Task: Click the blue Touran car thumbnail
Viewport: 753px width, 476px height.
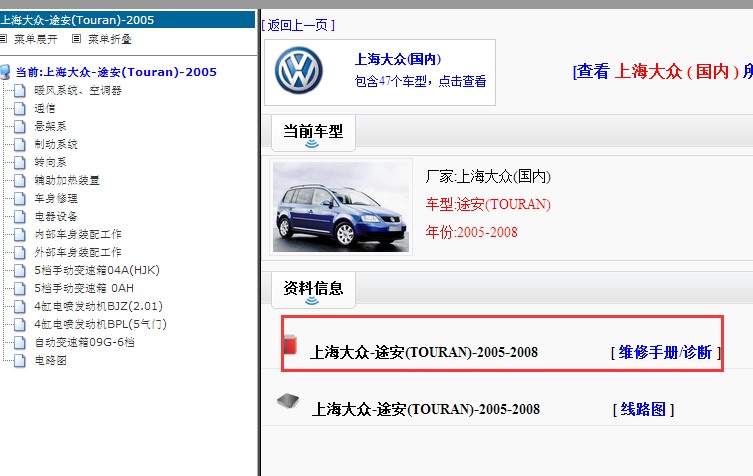Action: (341, 206)
